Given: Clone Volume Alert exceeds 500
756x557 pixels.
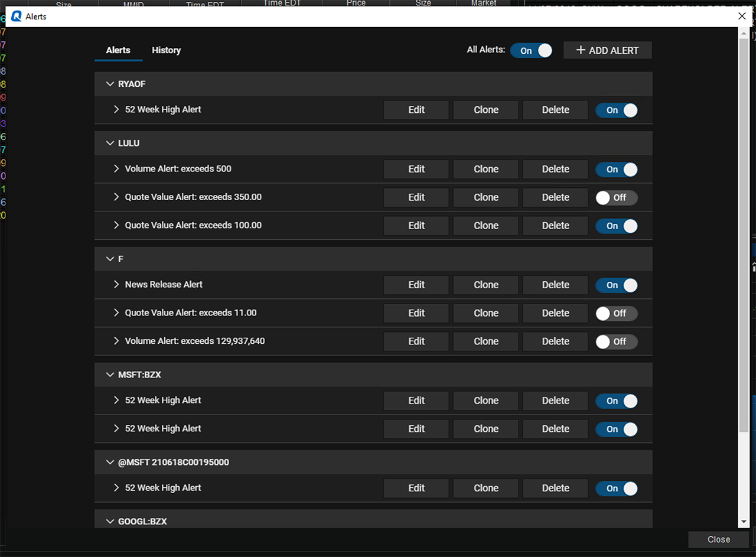Looking at the screenshot, I should coord(486,169).
